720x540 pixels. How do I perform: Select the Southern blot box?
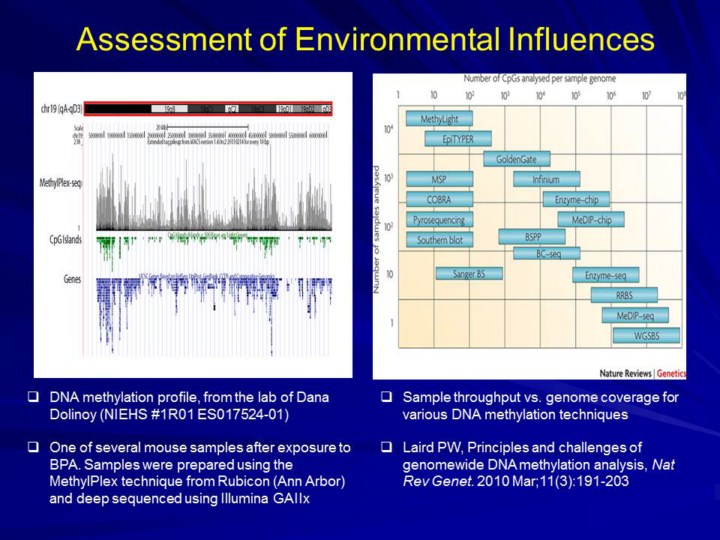coord(439,239)
